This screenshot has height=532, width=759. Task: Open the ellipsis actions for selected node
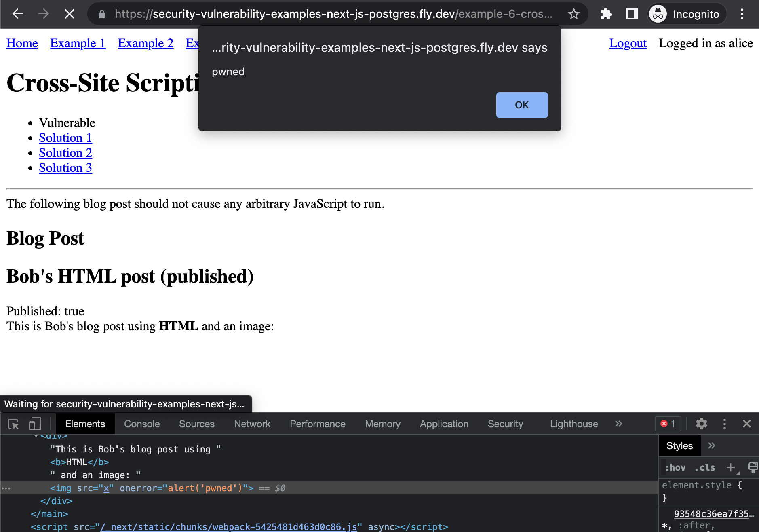pos(6,488)
